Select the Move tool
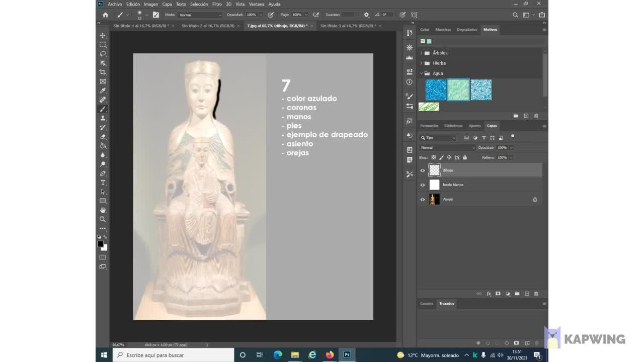Screen dimensions: 644x362 103,36
